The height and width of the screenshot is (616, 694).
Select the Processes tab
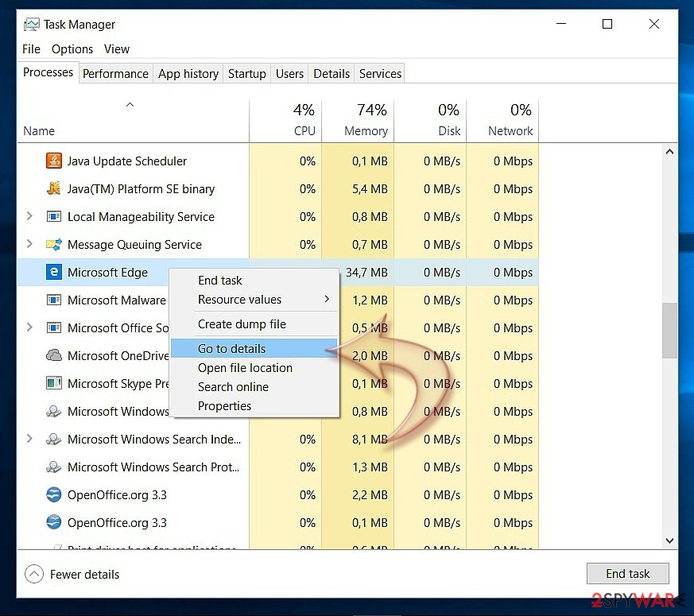(48, 72)
